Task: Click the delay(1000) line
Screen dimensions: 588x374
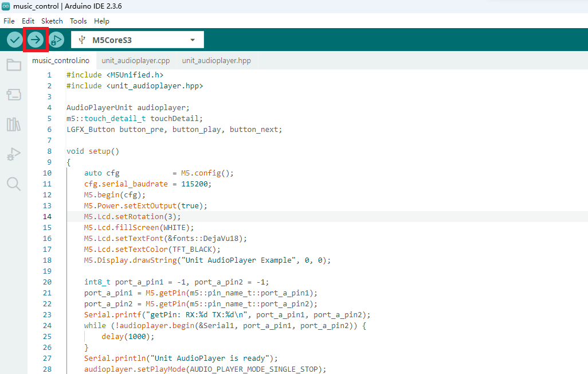Action: pos(128,337)
